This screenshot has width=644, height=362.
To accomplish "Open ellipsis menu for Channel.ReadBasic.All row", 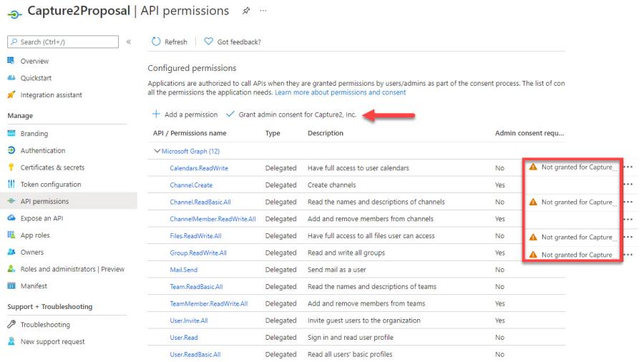I will [x=628, y=202].
